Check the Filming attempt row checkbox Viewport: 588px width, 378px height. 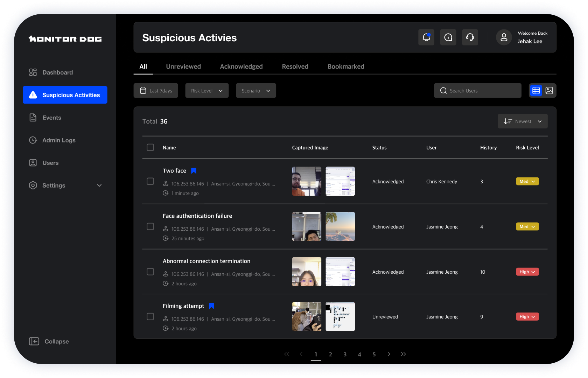click(150, 316)
